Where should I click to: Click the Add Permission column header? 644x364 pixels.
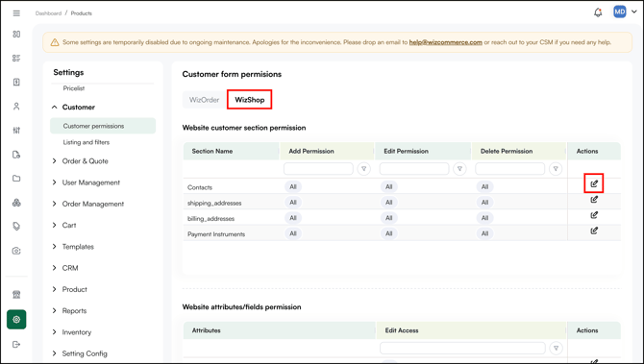point(328,151)
